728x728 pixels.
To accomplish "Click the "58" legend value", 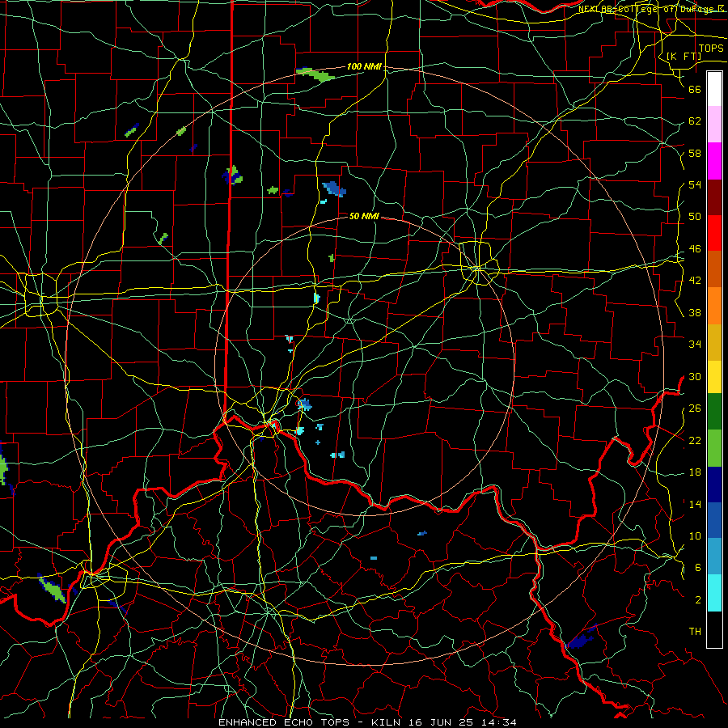I will tap(695, 153).
